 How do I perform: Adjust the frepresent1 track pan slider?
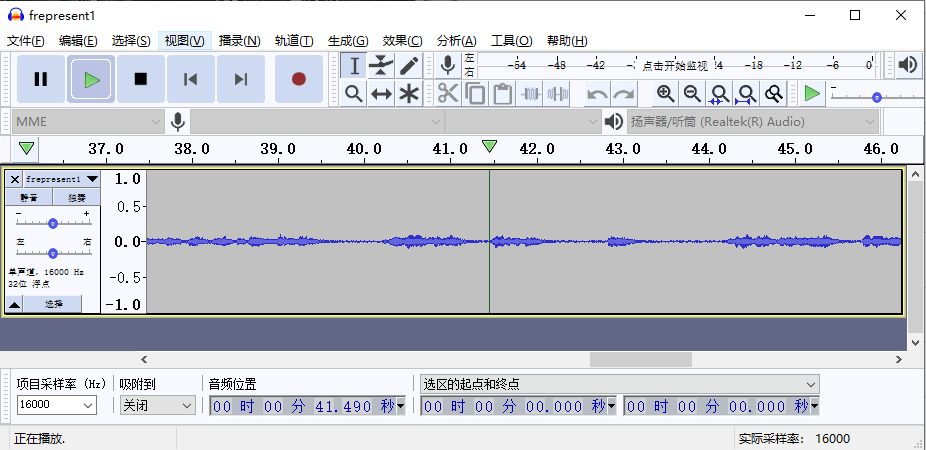(x=53, y=253)
